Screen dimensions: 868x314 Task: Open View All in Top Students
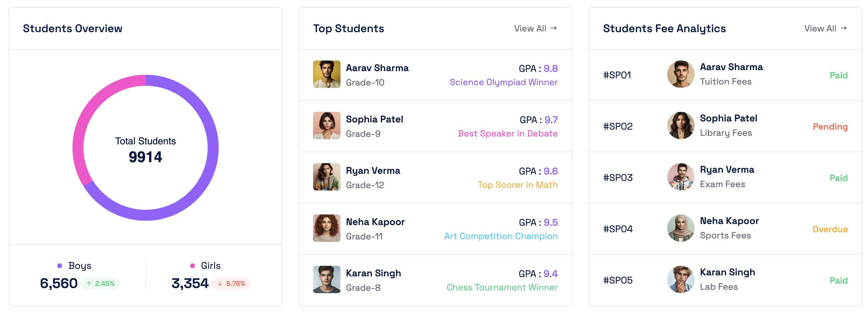tap(530, 28)
